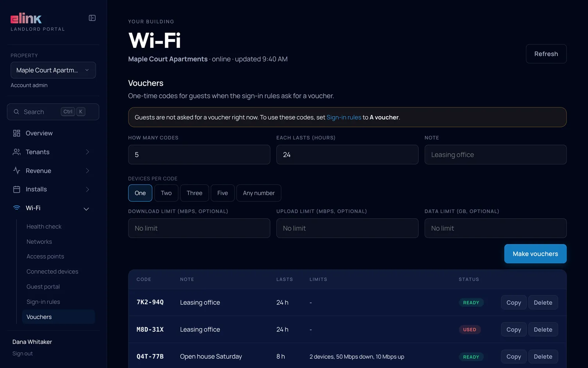The width and height of the screenshot is (588, 368).
Task: Click the Download limit field
Action: [199, 228]
